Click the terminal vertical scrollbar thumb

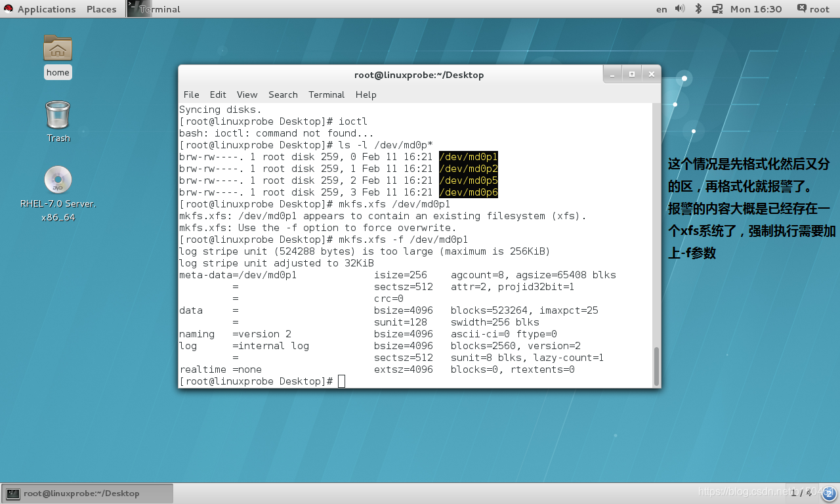pos(656,366)
